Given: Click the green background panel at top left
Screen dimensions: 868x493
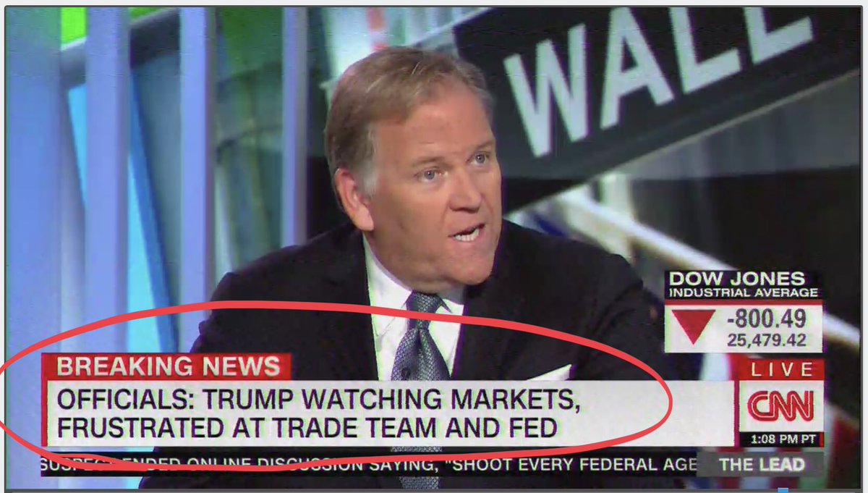Looking at the screenshot, I should point(72,23).
